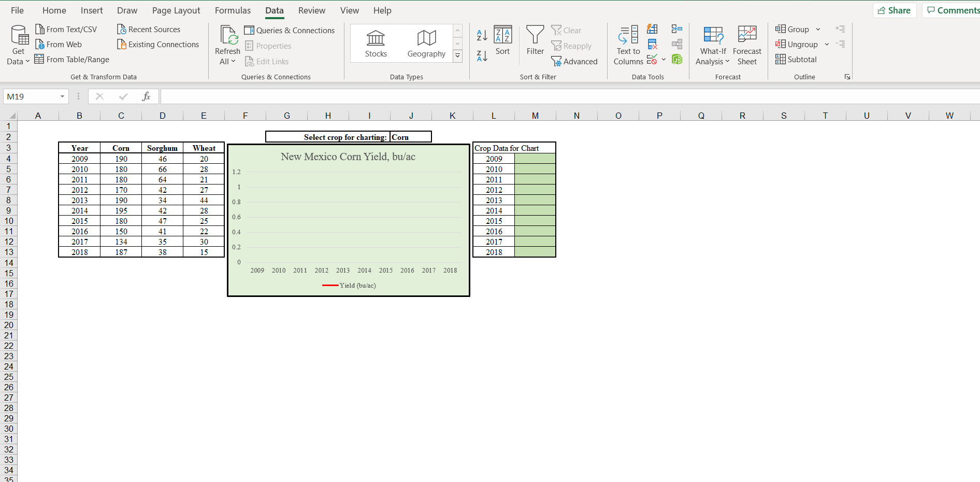This screenshot has height=482, width=980.
Task: Open the Outline dialog launcher
Action: [847, 77]
